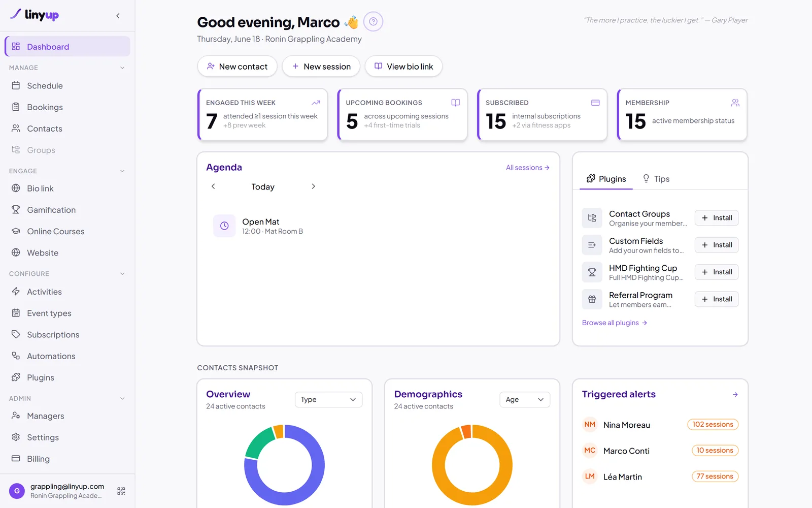The width and height of the screenshot is (812, 508).
Task: Click the Plugins puzzle icon in sidebar
Action: (16, 377)
